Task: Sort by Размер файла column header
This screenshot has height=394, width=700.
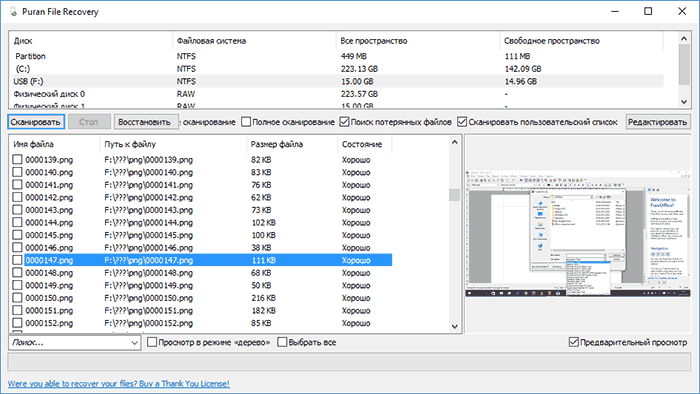Action: click(292, 144)
